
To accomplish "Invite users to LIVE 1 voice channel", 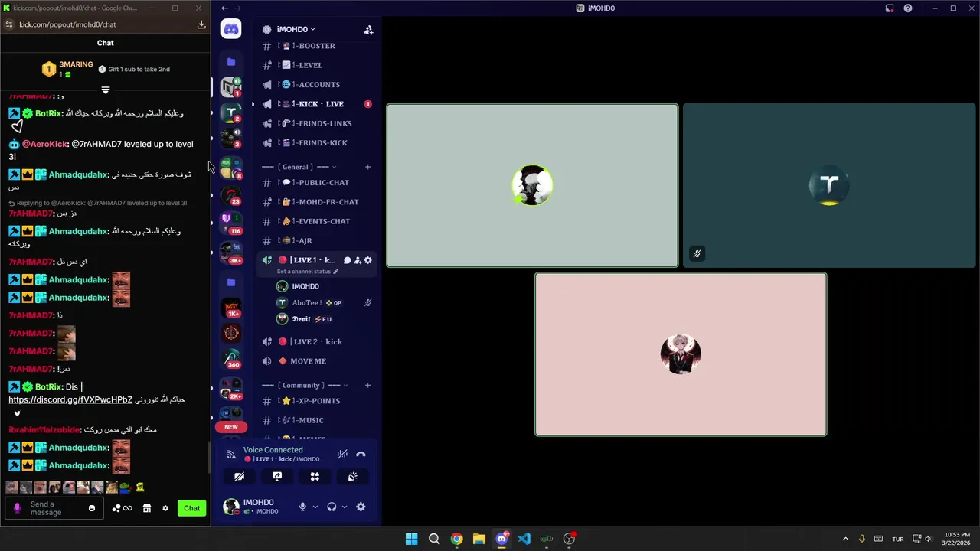I will tap(358, 260).
